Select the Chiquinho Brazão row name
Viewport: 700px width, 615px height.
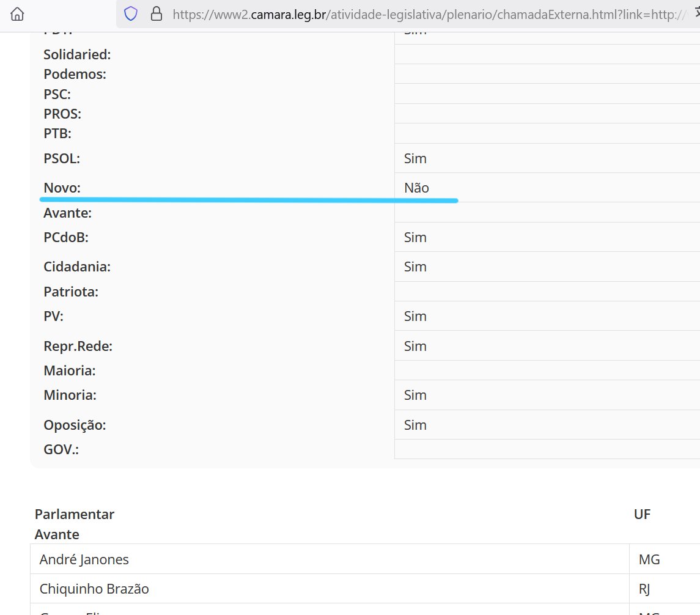(94, 589)
